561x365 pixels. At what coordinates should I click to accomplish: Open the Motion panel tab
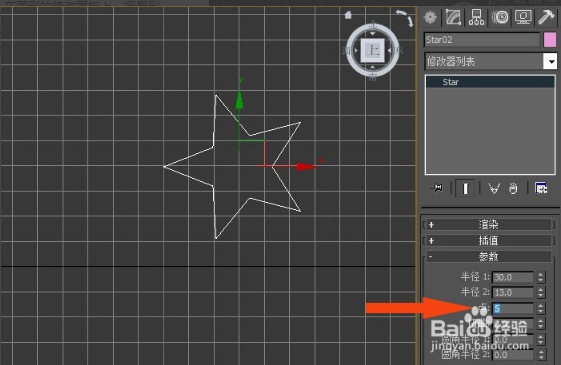[500, 17]
